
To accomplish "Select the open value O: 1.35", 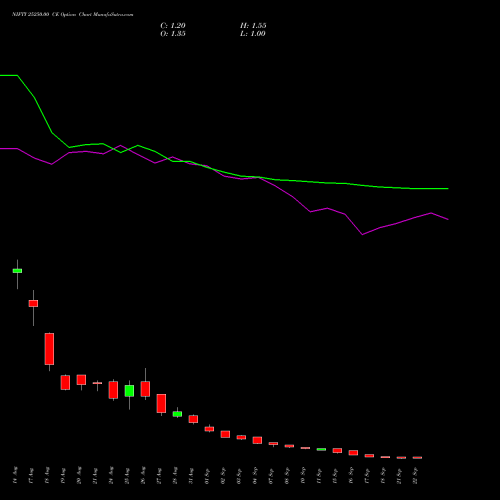I will pos(173,34).
